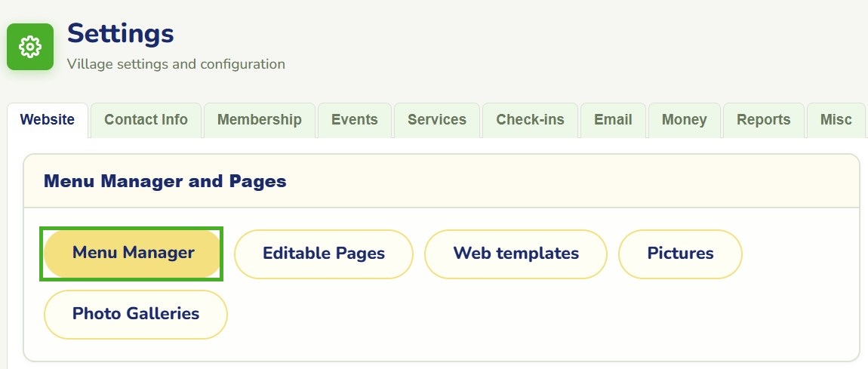This screenshot has width=868, height=369.
Task: Go to the Reports tab
Action: point(763,120)
